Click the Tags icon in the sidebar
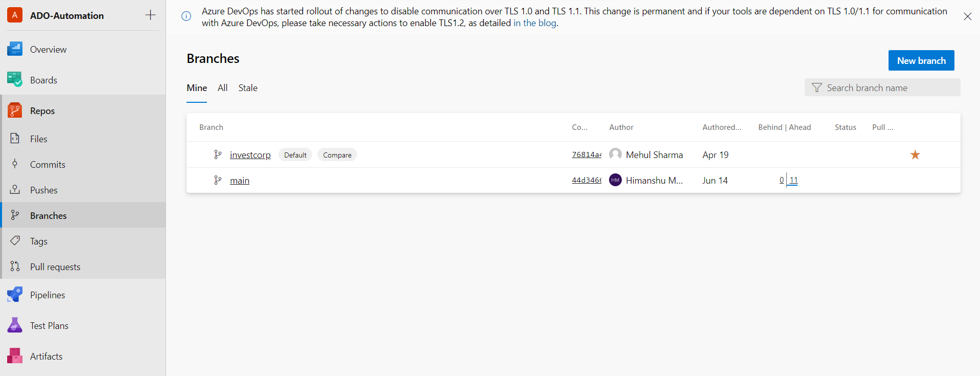Image resolution: width=980 pixels, height=376 pixels. pyautogui.click(x=15, y=241)
